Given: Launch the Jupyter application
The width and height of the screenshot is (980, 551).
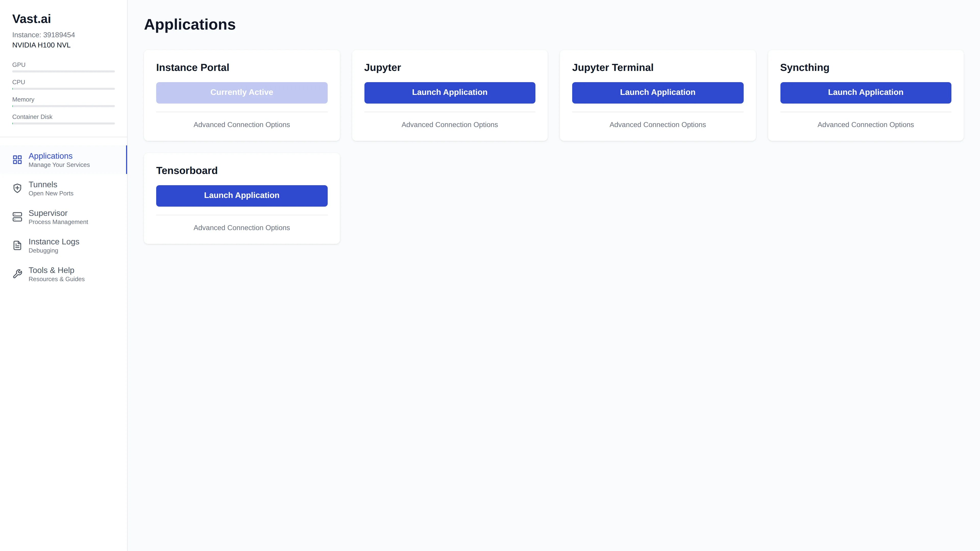Looking at the screenshot, I should pos(450,93).
